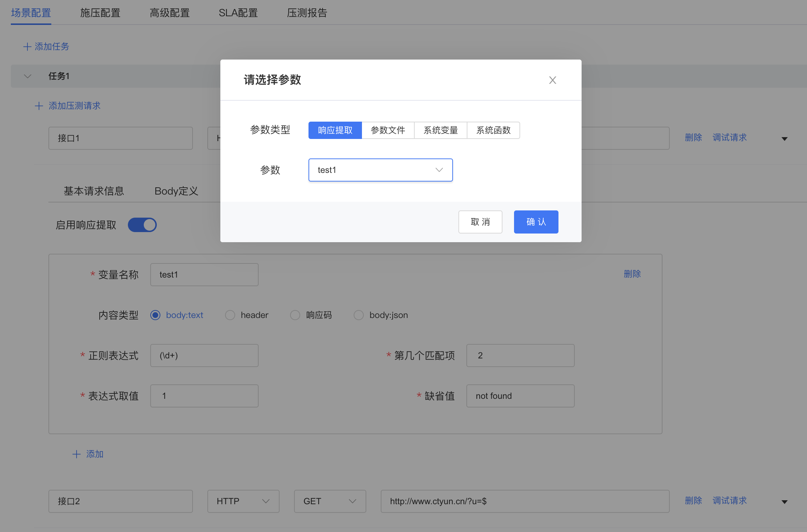807x532 pixels.
Task: Select the header content type radio
Action: click(230, 315)
